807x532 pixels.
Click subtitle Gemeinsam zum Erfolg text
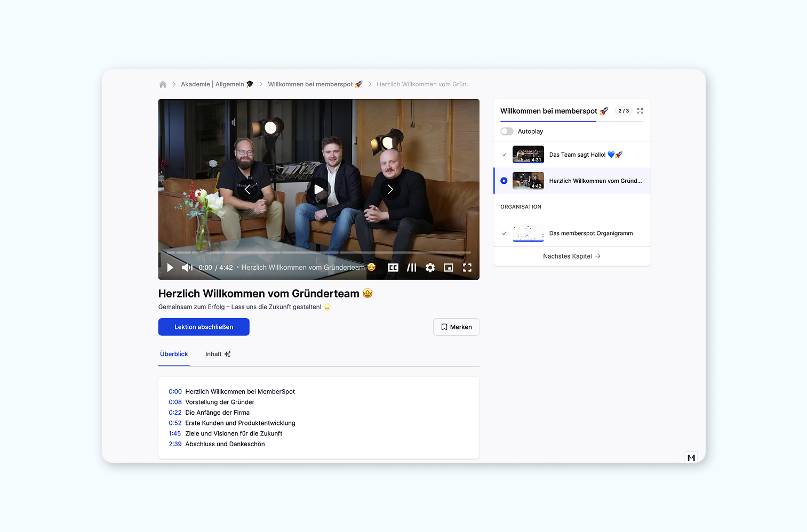244,307
